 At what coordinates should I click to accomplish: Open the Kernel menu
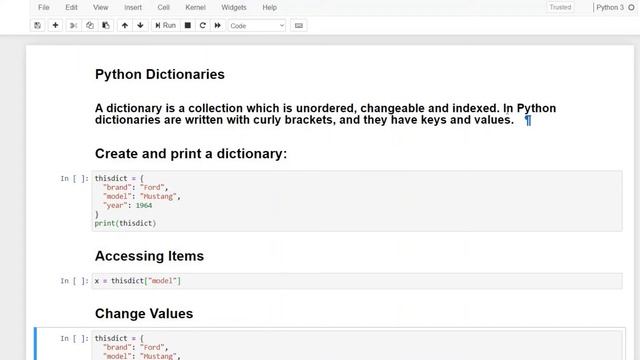point(196,7)
